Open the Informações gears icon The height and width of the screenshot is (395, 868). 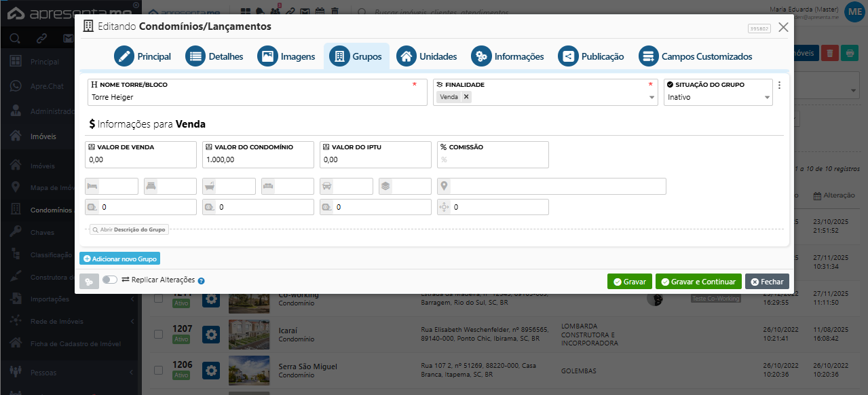481,56
